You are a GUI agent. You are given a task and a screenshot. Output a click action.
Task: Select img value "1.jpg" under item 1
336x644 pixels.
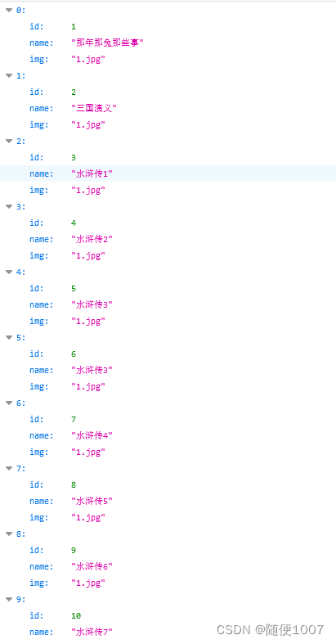click(88, 125)
